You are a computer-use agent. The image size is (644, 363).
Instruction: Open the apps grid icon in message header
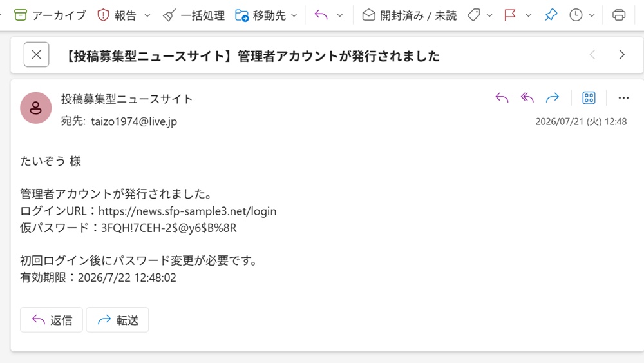coord(589,98)
